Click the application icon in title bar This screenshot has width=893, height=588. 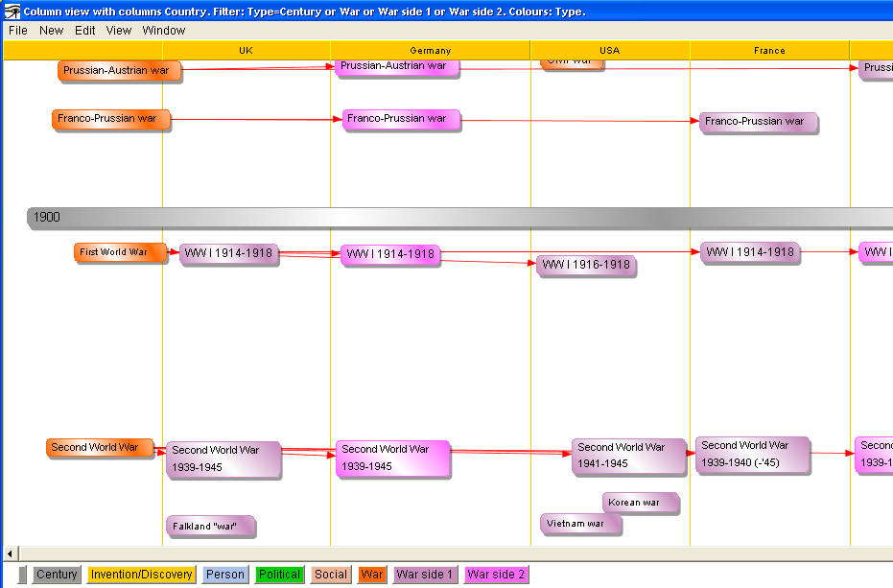coord(12,12)
